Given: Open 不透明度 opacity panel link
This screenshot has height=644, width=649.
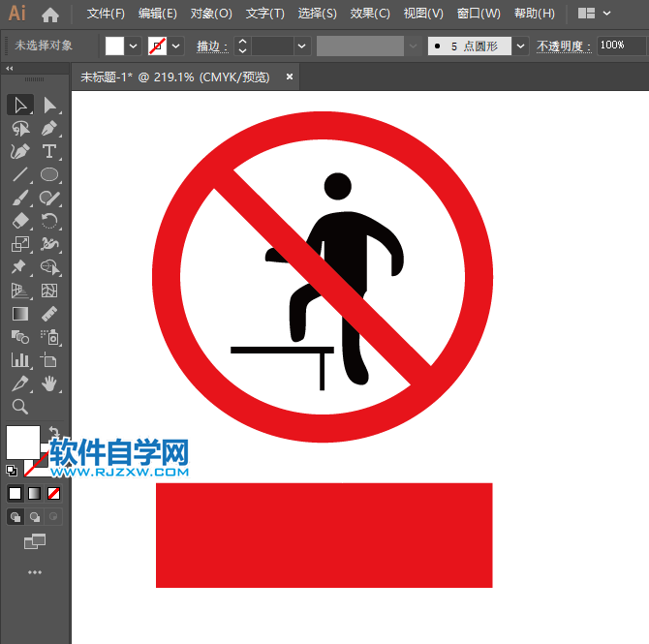Looking at the screenshot, I should [x=564, y=46].
